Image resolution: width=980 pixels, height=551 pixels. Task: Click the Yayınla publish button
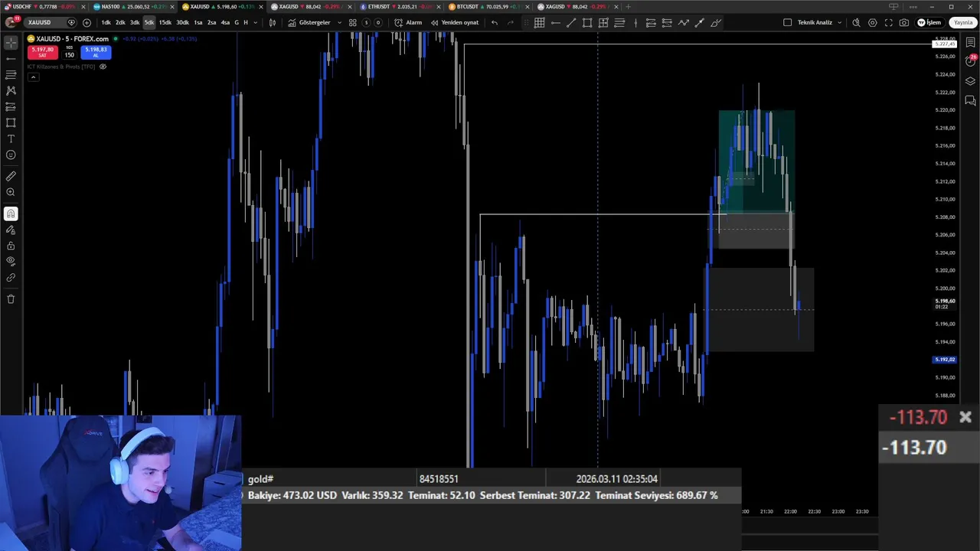[x=962, y=22]
